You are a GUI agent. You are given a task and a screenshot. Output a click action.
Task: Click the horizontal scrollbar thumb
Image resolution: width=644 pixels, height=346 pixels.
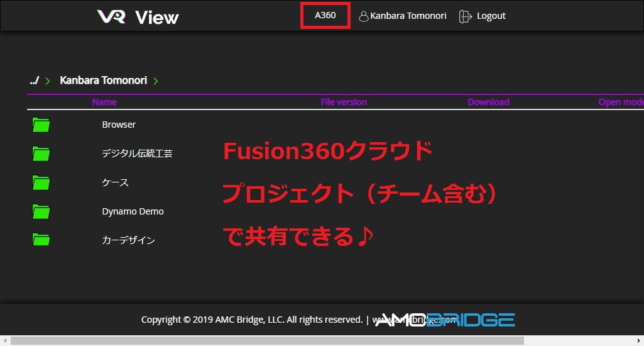pyautogui.click(x=268, y=340)
